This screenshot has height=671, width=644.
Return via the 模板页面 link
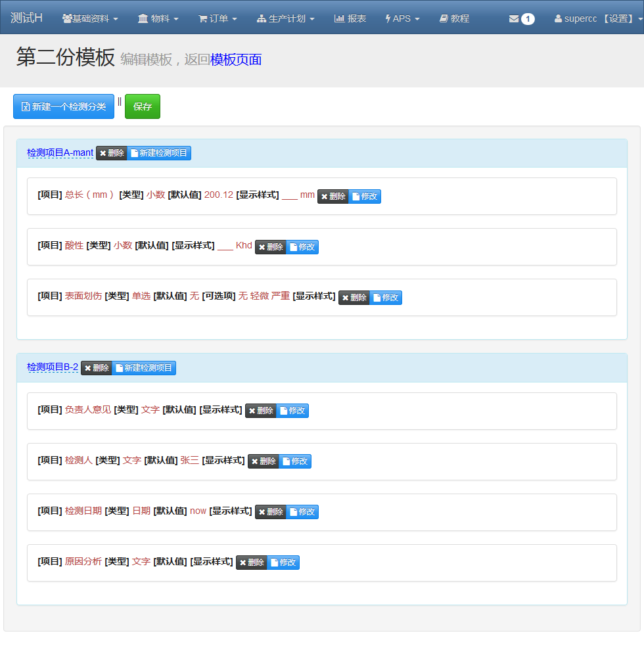point(238,59)
